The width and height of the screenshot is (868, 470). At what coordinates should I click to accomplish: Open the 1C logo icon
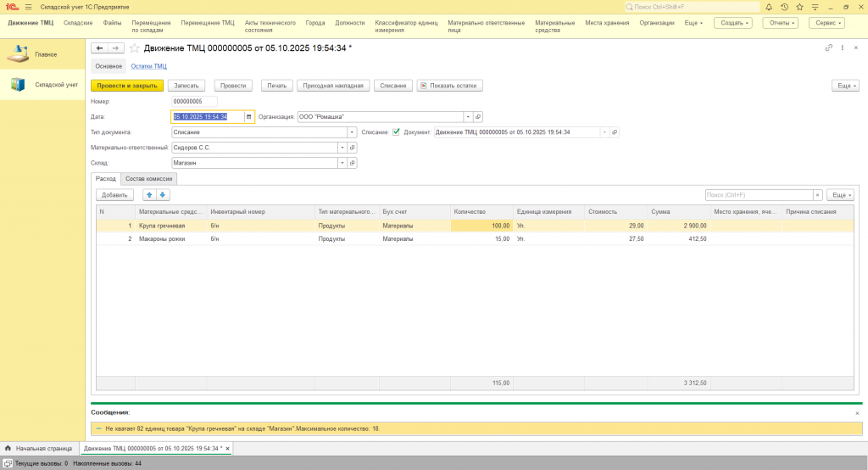point(12,7)
